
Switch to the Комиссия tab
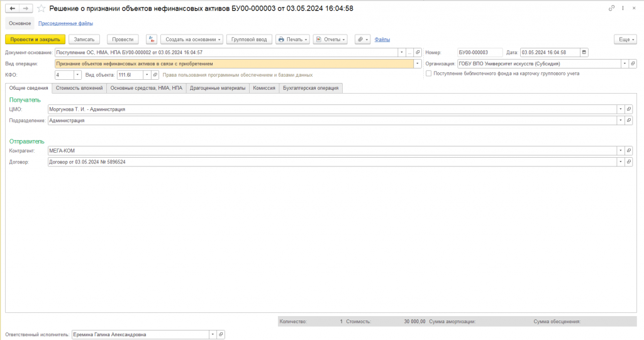[x=264, y=88]
